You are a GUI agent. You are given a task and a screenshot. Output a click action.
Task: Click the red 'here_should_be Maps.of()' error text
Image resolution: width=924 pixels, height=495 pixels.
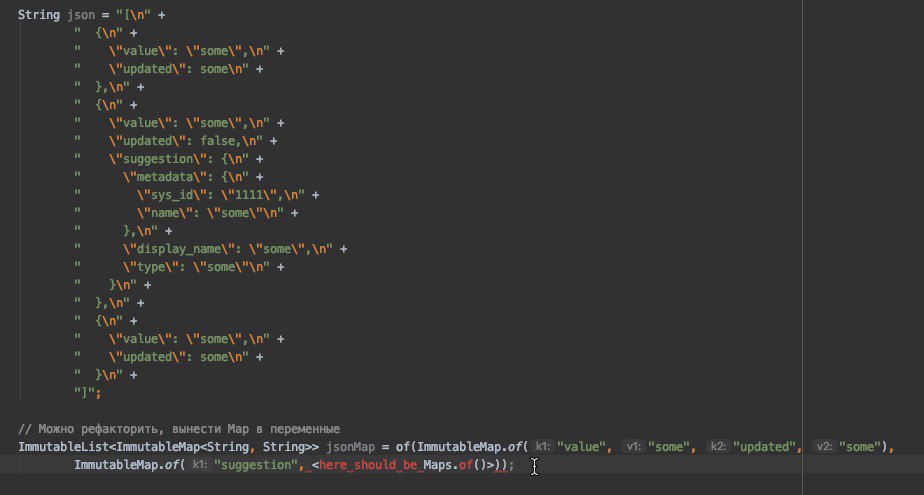[x=403, y=465]
